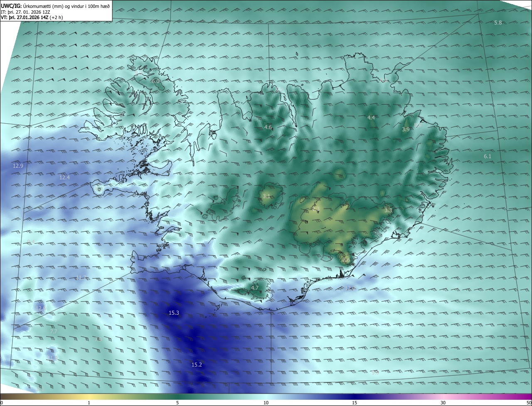This screenshot has height=406, width=532.
Task: Click the 15.2 value label in dark blue area
Action: point(197,364)
